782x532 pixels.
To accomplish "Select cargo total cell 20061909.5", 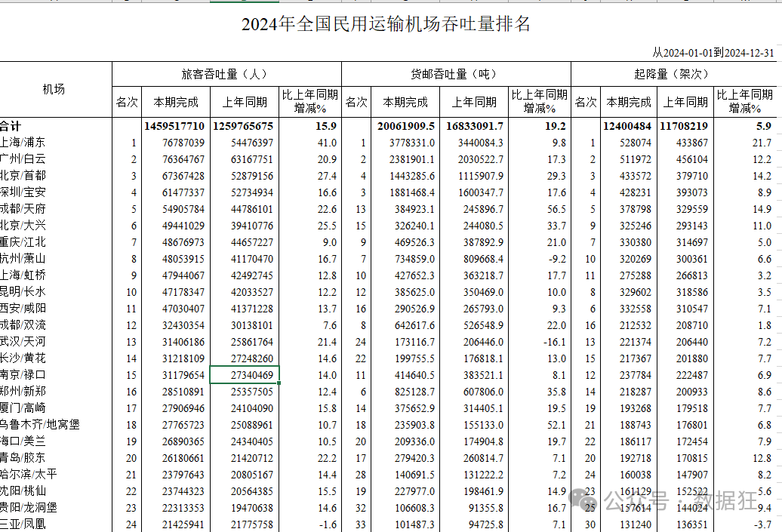I will click(x=406, y=126).
